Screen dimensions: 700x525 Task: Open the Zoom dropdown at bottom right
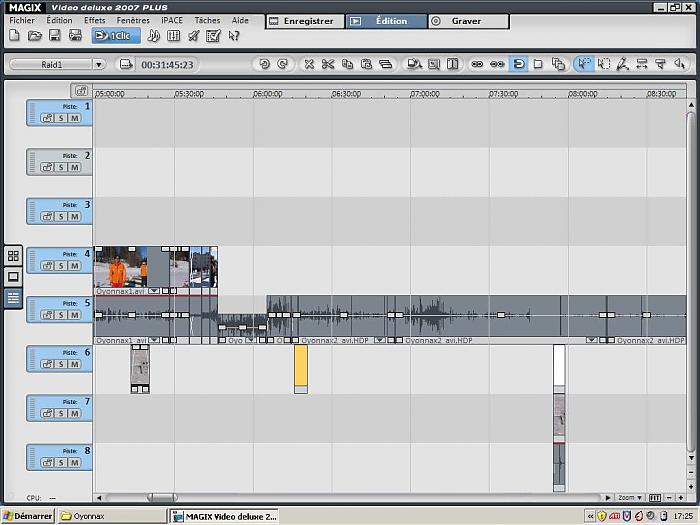(629, 497)
